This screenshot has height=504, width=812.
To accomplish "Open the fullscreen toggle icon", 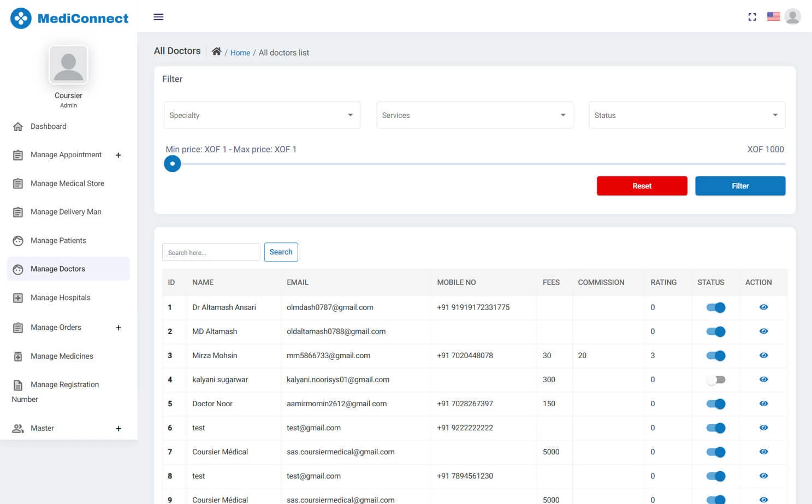I will pos(752,17).
